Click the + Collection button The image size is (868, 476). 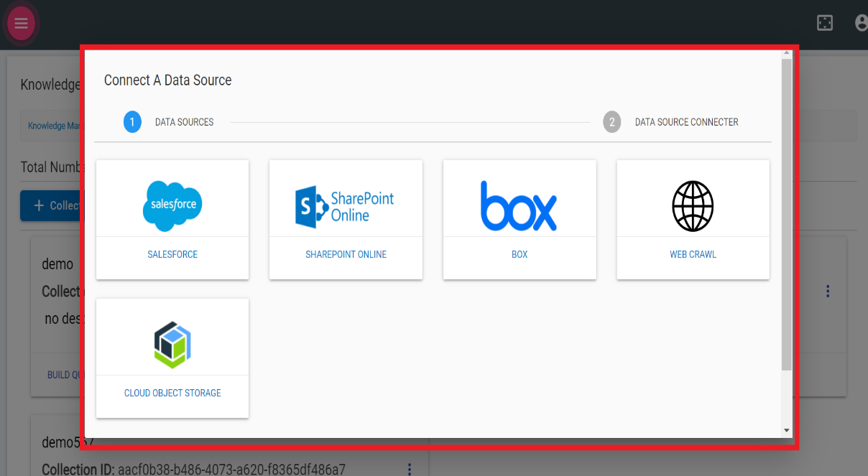click(x=57, y=205)
